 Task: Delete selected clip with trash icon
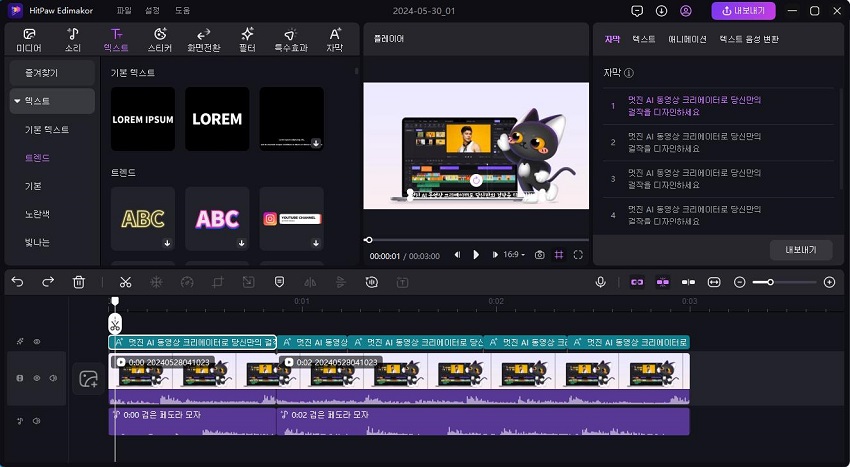(x=79, y=282)
